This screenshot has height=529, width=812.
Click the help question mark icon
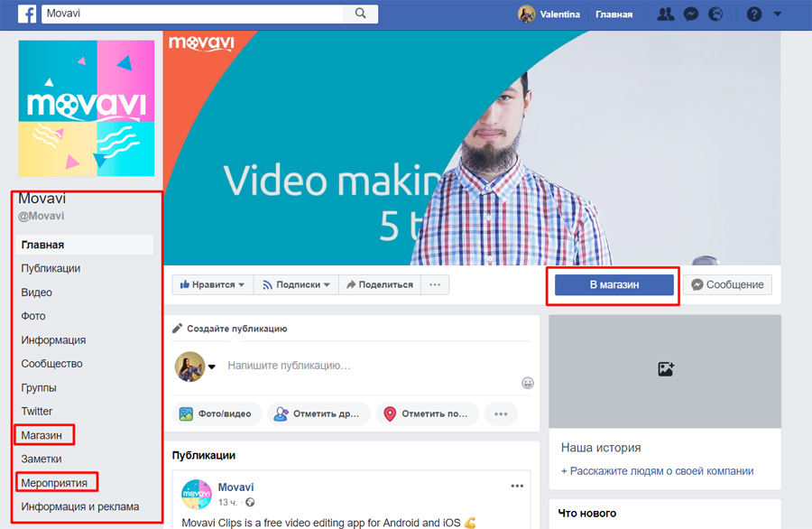coord(754,14)
